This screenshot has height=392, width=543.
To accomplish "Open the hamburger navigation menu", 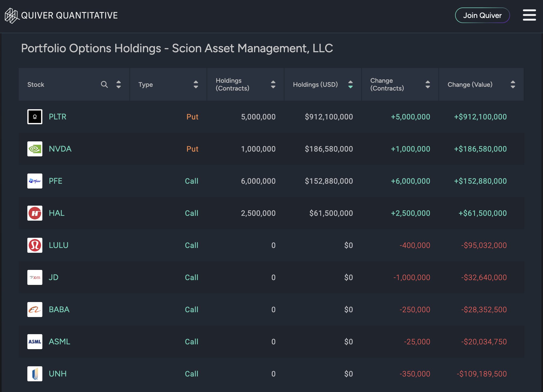I will [529, 15].
